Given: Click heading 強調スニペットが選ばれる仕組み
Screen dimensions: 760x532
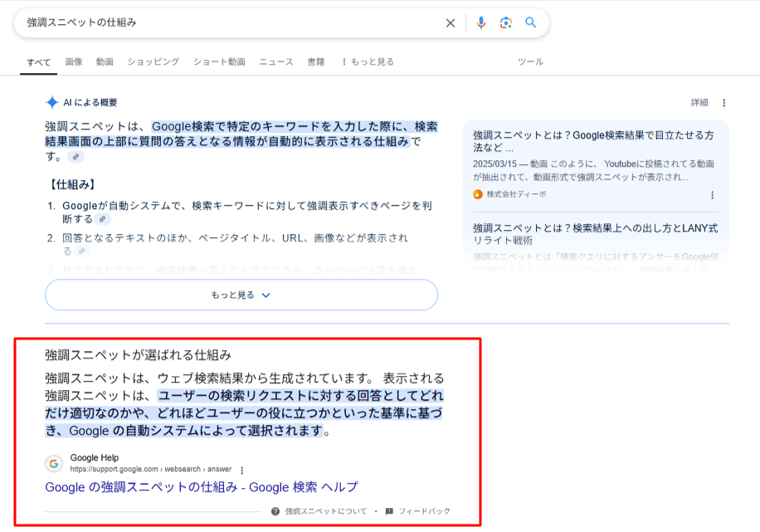Looking at the screenshot, I should (138, 355).
